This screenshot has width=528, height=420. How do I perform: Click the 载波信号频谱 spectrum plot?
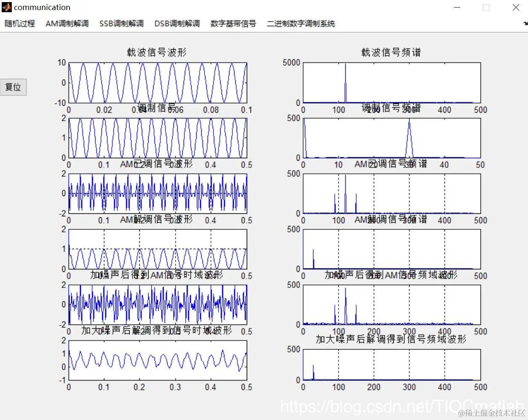pyautogui.click(x=392, y=82)
